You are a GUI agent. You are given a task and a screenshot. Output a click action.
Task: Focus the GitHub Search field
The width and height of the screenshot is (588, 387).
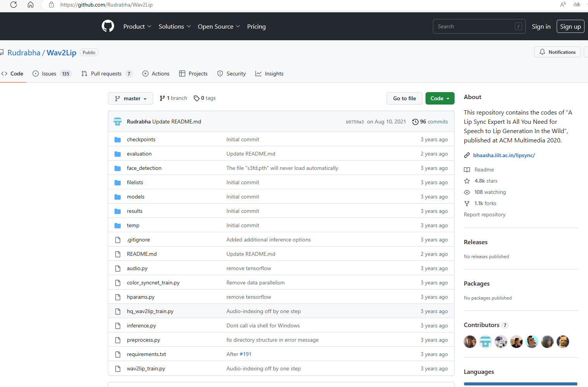[x=479, y=26]
